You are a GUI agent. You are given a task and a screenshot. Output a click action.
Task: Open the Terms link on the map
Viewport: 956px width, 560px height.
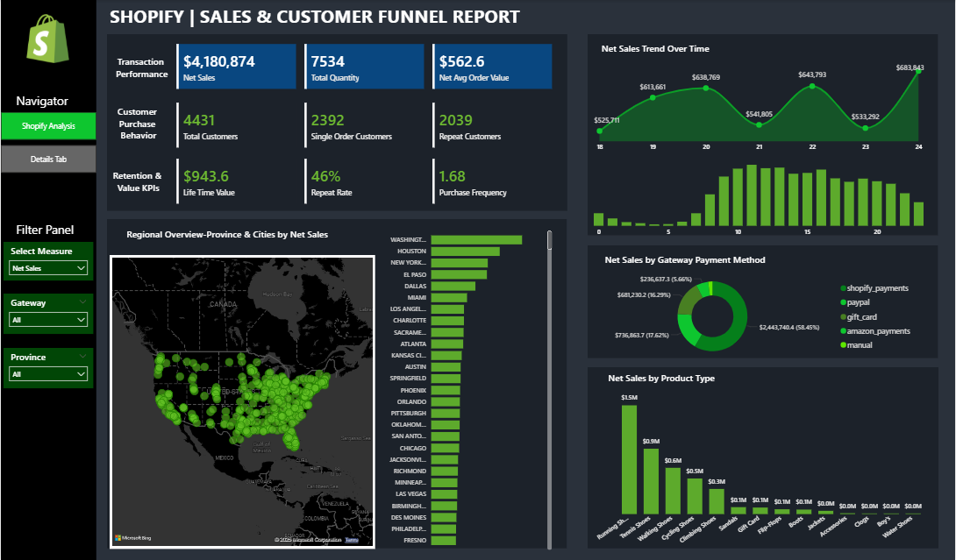click(x=352, y=540)
